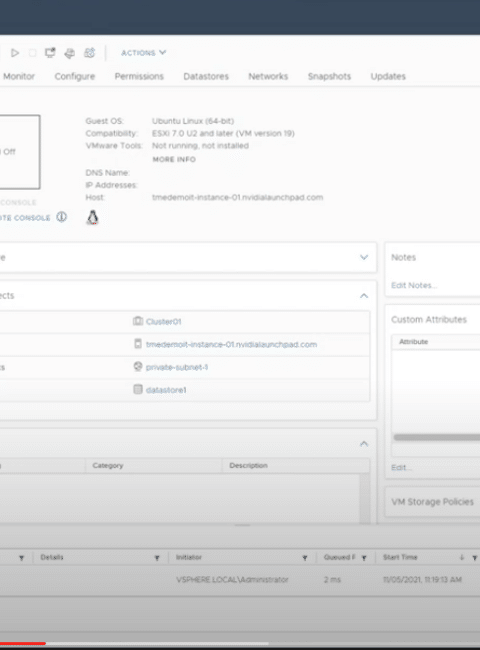This screenshot has height=650, width=480.
Task: Click the Start Time column filter icon
Action: [x=475, y=558]
